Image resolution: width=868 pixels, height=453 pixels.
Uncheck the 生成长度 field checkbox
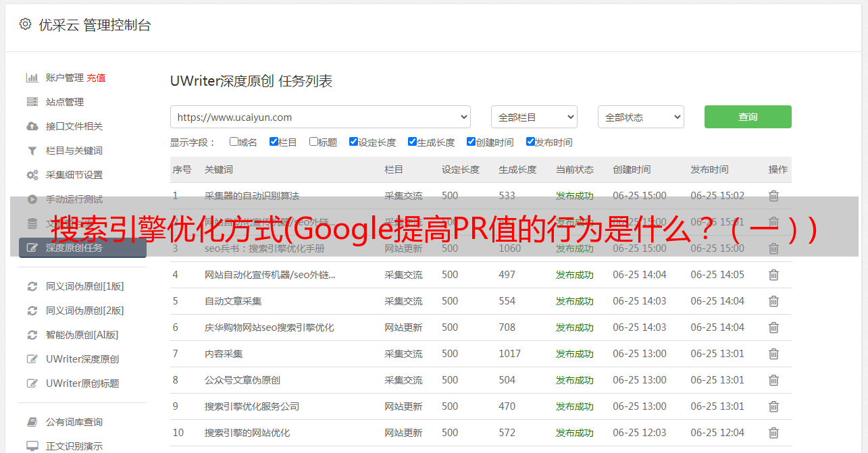tap(412, 142)
